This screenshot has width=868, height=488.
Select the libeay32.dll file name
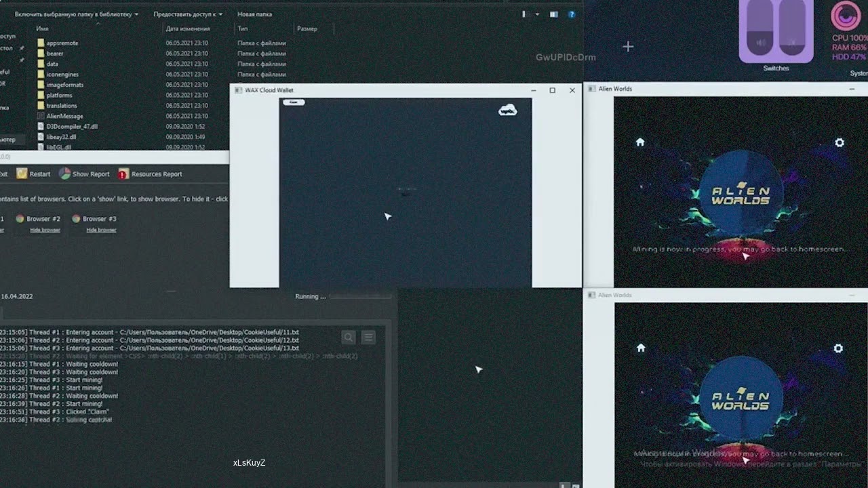pyautogui.click(x=61, y=137)
